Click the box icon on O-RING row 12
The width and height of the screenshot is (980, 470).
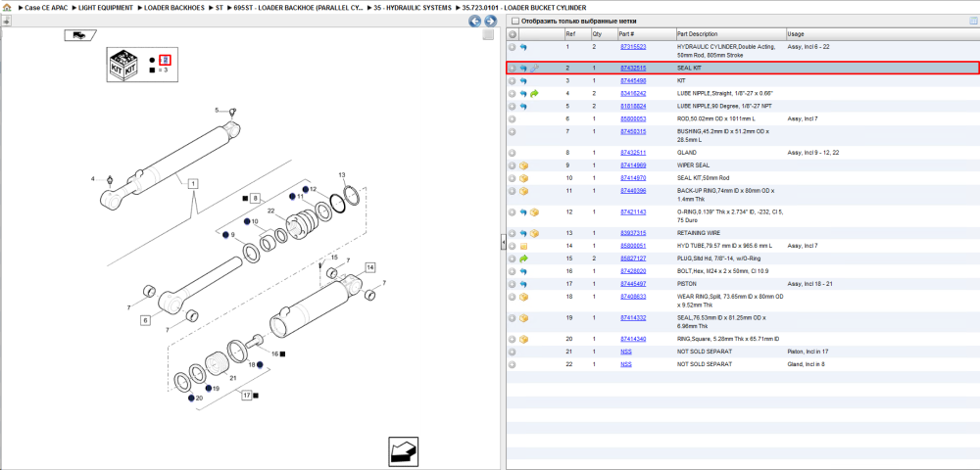pyautogui.click(x=534, y=212)
